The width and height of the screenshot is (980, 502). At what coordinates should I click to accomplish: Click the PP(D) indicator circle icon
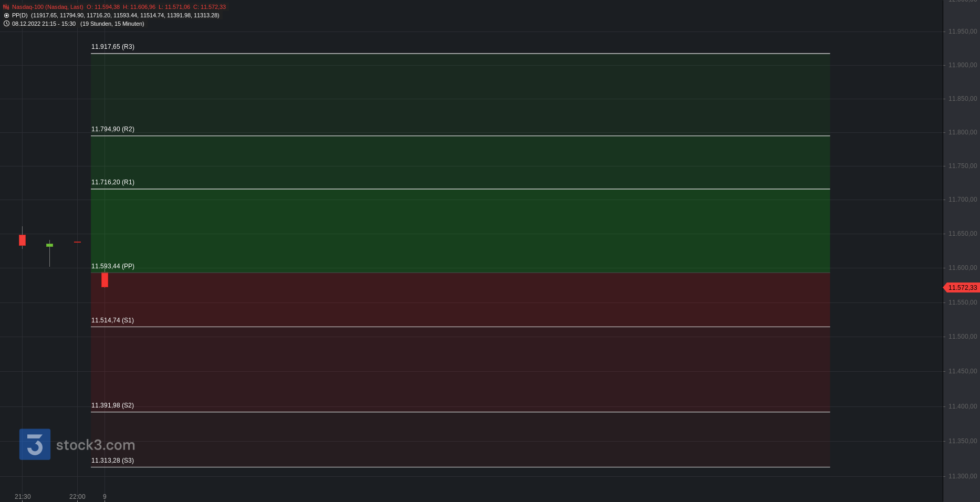coord(6,15)
